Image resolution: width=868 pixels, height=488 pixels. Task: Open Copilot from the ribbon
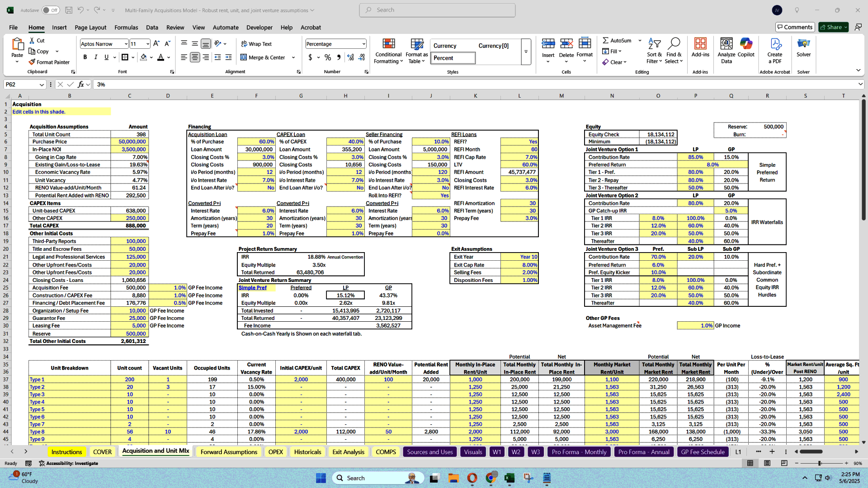click(x=746, y=48)
